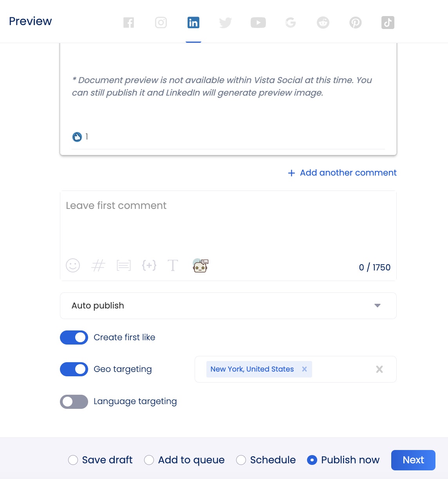
Task: Select the Pinterest preview icon
Action: point(355,23)
